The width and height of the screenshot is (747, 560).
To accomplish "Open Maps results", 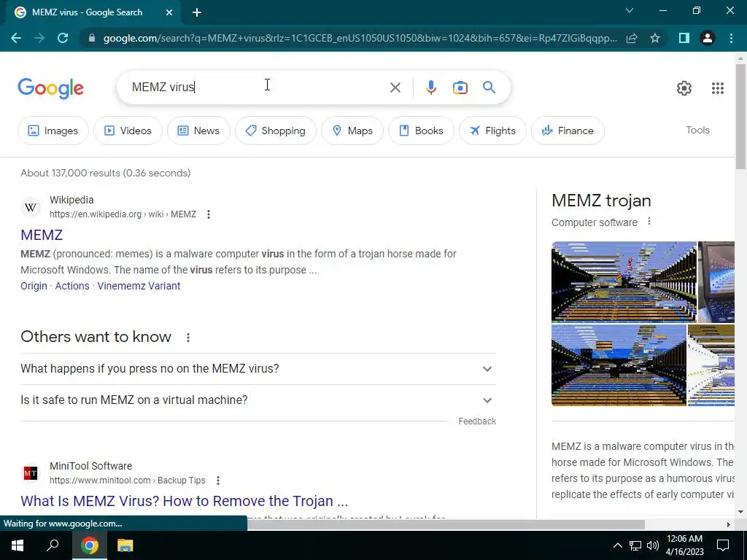I will [x=352, y=131].
